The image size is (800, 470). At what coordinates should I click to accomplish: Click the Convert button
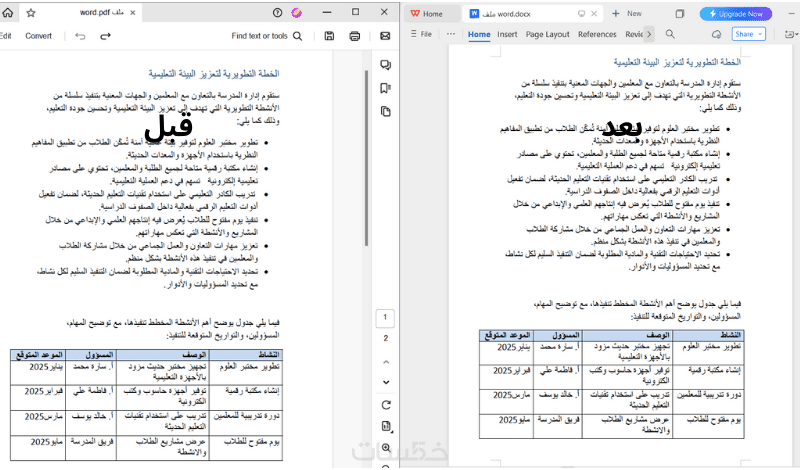pyautogui.click(x=38, y=36)
